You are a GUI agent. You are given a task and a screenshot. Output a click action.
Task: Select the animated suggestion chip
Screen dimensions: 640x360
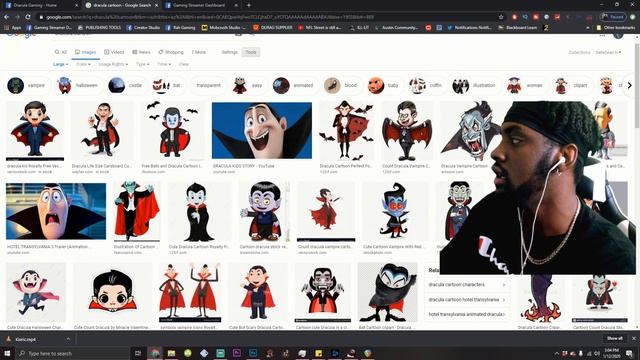click(294, 85)
